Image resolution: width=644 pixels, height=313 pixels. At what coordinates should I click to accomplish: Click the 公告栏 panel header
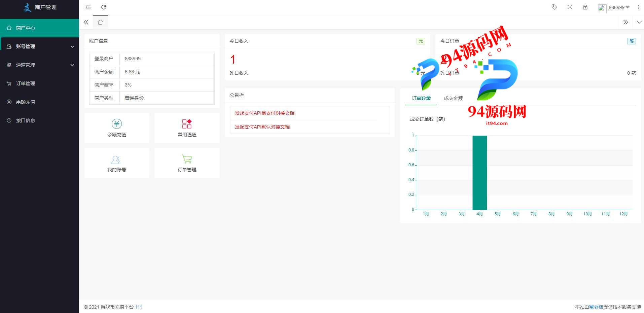click(237, 95)
